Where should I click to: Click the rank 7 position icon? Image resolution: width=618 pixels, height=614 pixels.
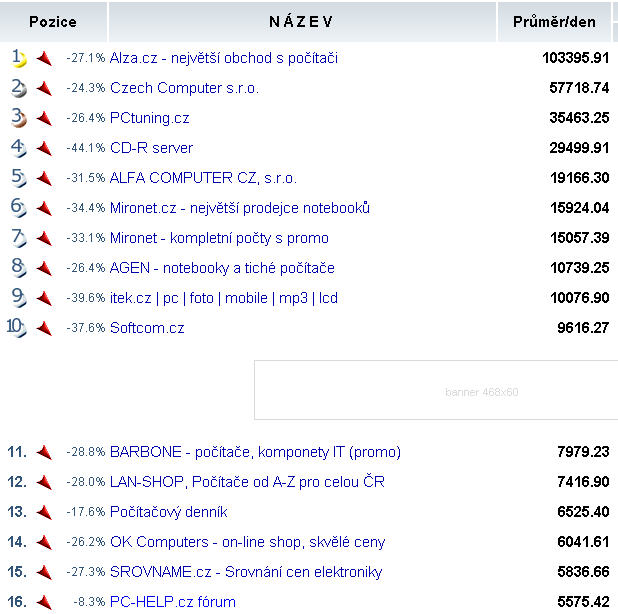19,238
